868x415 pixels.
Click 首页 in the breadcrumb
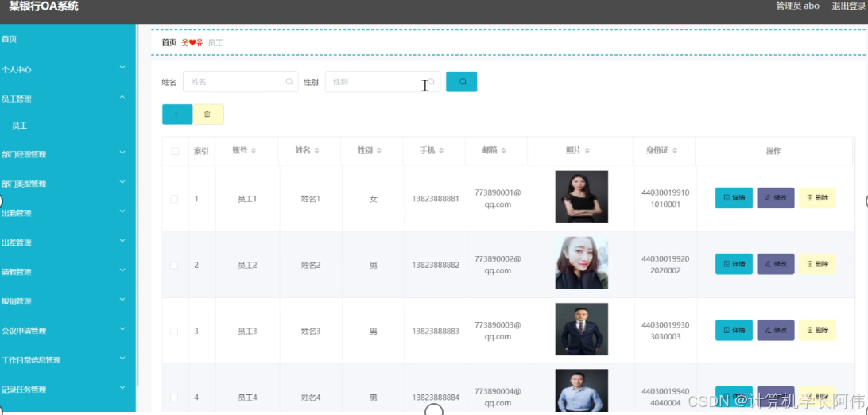pyautogui.click(x=169, y=43)
